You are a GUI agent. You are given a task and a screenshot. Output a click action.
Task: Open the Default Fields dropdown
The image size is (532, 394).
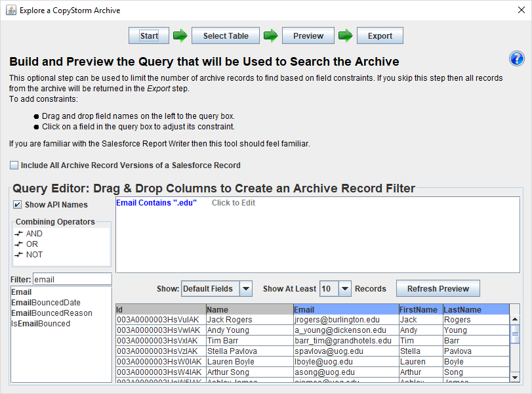point(246,289)
